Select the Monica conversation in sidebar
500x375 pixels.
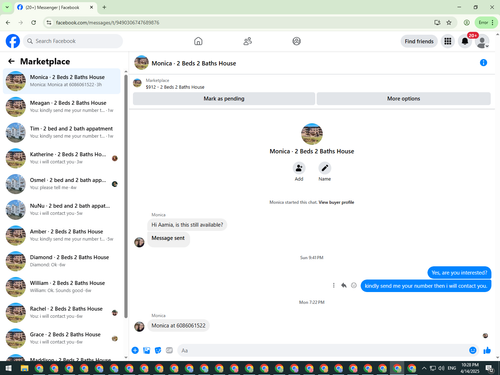62,81
